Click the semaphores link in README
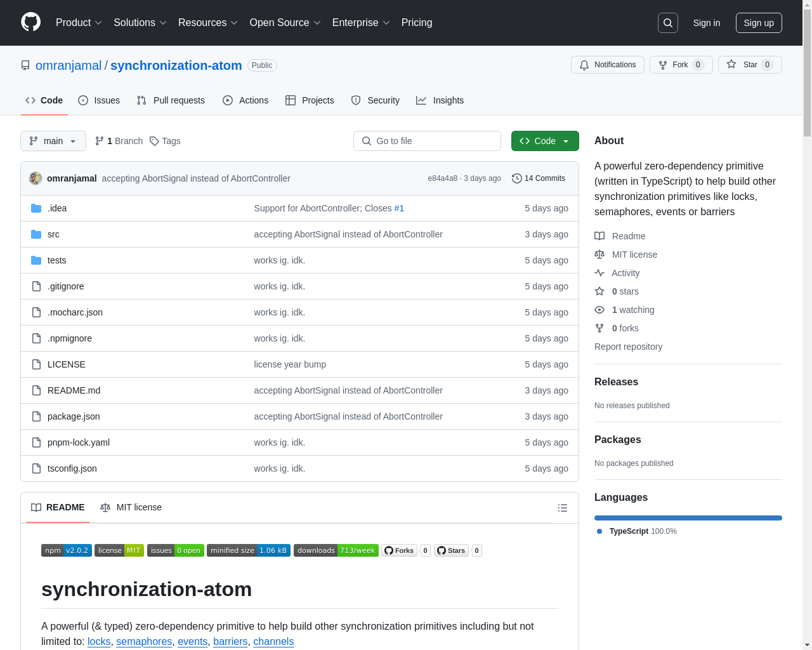This screenshot has width=812, height=650. pyautogui.click(x=144, y=641)
